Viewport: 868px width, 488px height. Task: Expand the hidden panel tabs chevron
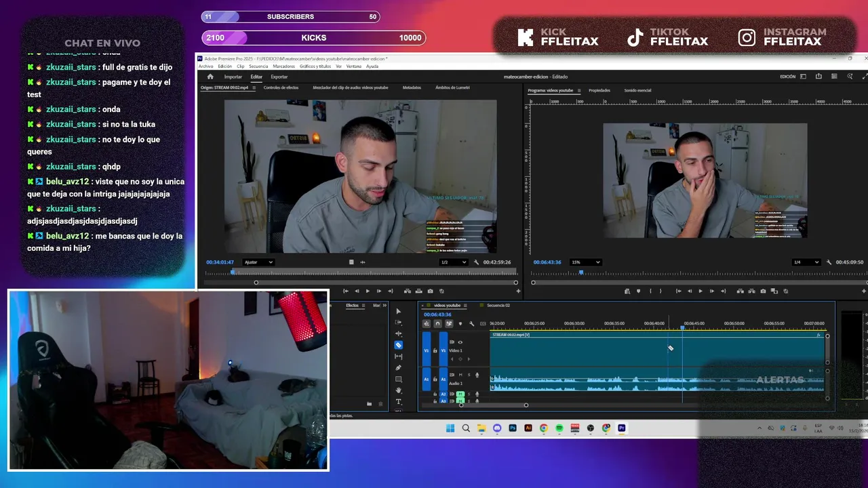point(384,306)
